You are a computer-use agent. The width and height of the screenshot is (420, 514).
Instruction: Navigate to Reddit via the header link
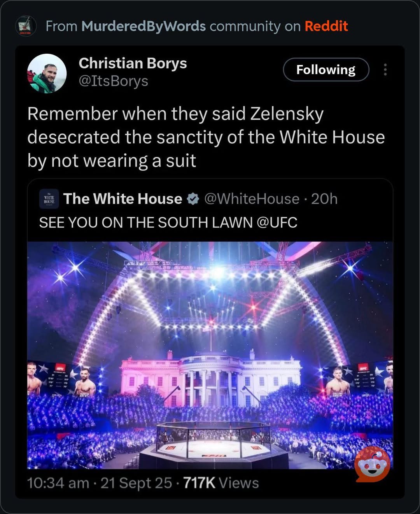[326, 26]
